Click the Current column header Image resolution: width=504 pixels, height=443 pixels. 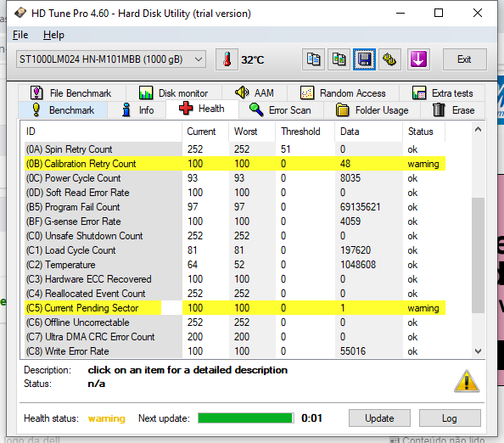[x=205, y=132]
